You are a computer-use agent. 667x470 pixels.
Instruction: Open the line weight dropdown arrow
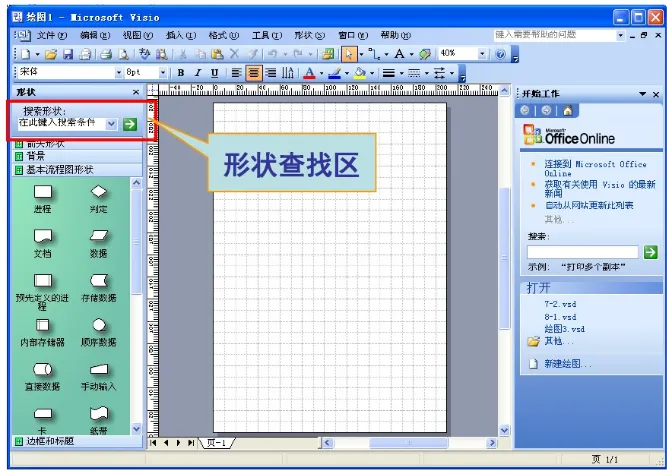point(401,73)
